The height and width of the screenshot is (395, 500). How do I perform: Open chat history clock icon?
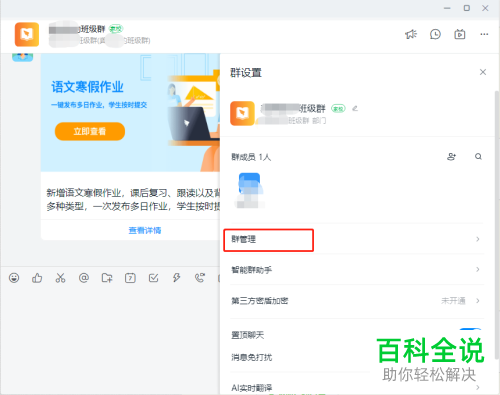(x=435, y=34)
